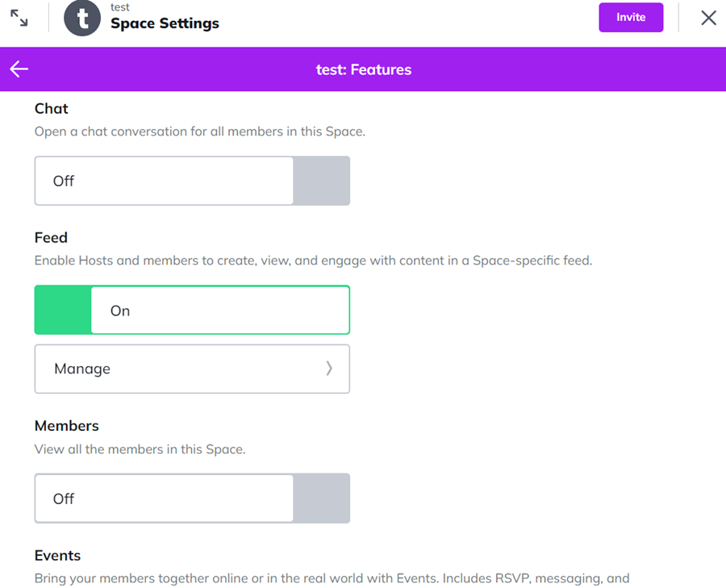Close Space Settings with the X icon
The image size is (726, 588).
pyautogui.click(x=708, y=18)
